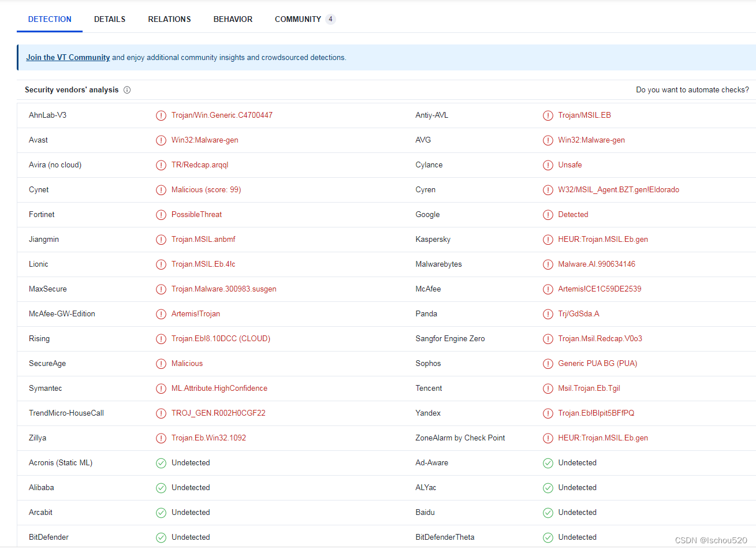
Task: Click the alert icon for Avira (no cloud)
Action: [161, 165]
